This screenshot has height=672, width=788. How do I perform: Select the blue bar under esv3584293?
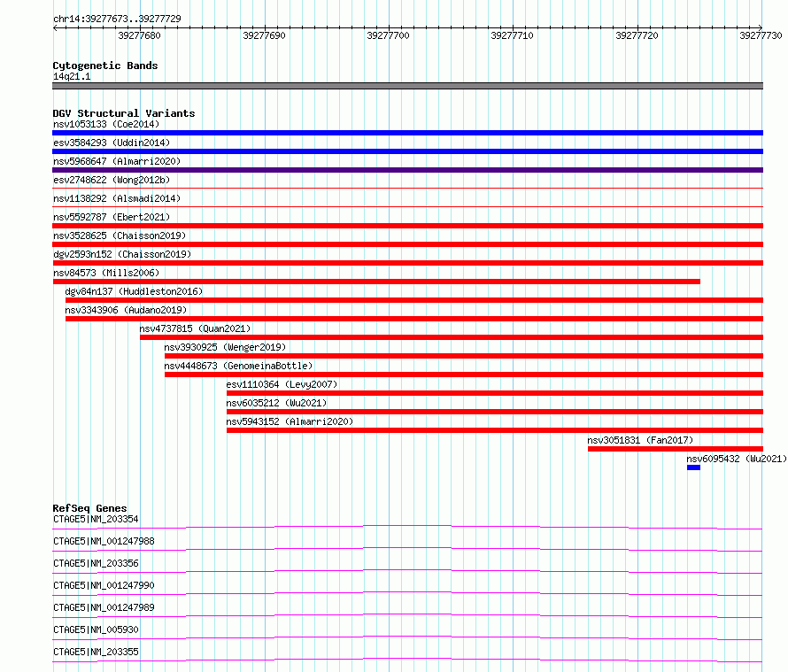tap(407, 151)
